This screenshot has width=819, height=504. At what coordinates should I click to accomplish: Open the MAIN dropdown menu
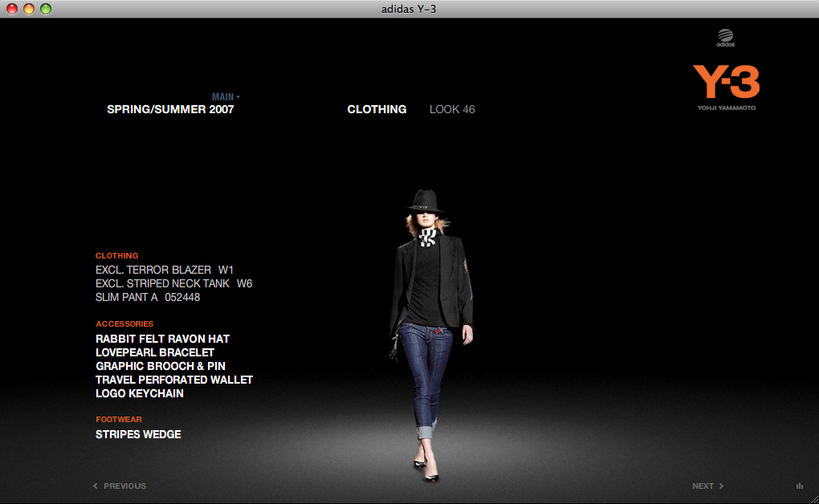(x=226, y=96)
